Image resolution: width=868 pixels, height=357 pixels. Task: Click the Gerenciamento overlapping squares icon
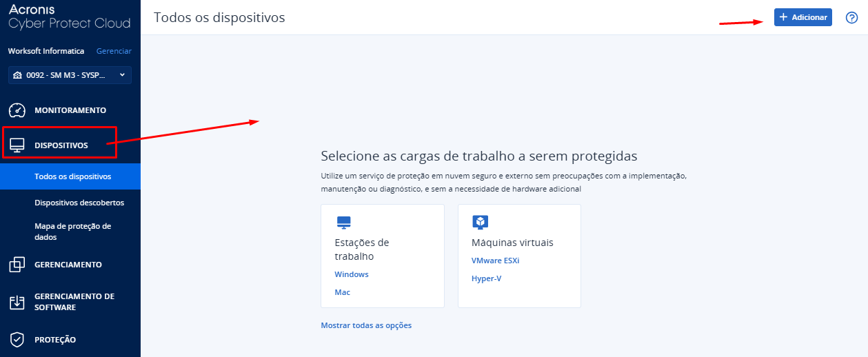[x=17, y=265]
